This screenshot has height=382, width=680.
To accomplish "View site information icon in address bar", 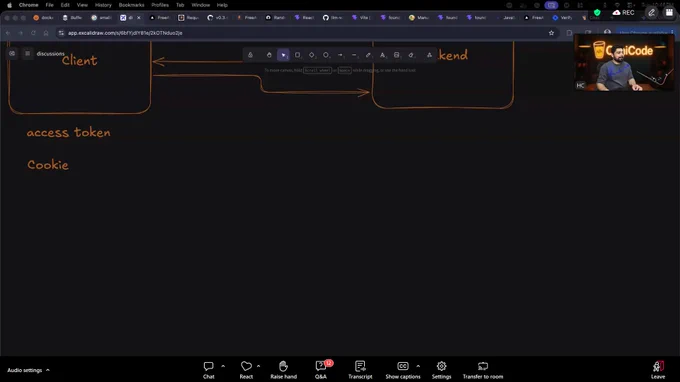I will 61,33.
